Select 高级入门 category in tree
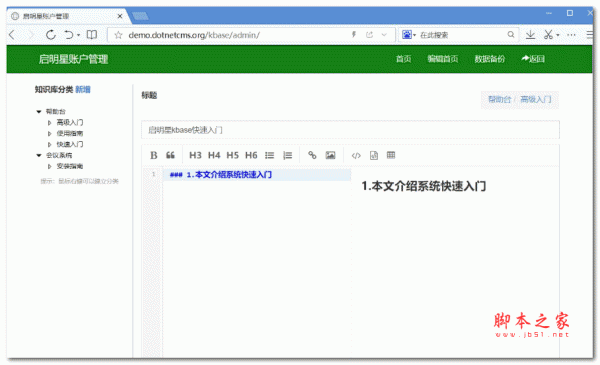The height and width of the screenshot is (365, 600). point(70,122)
